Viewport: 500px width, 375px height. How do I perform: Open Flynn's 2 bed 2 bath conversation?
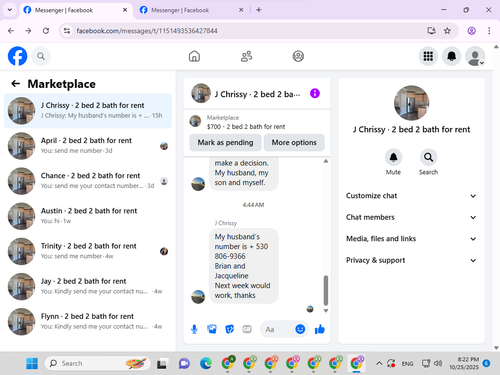pyautogui.click(x=88, y=322)
